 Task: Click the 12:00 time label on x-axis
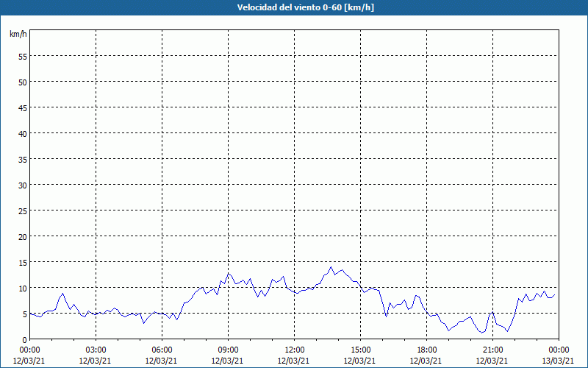coord(295,350)
